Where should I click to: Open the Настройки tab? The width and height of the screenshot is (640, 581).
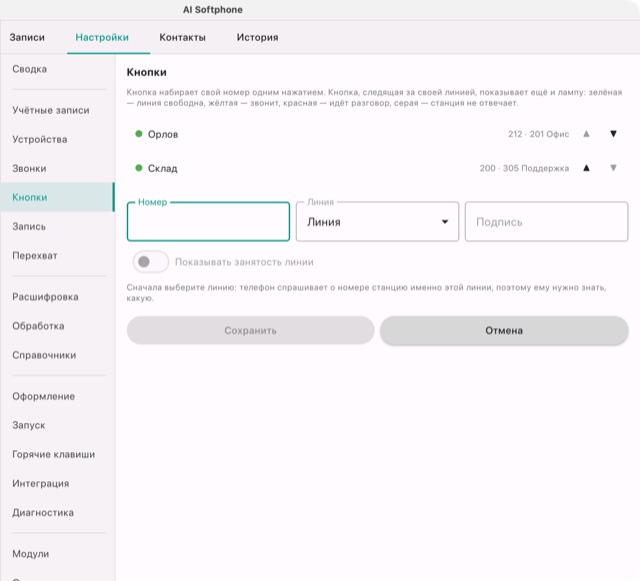(102, 37)
